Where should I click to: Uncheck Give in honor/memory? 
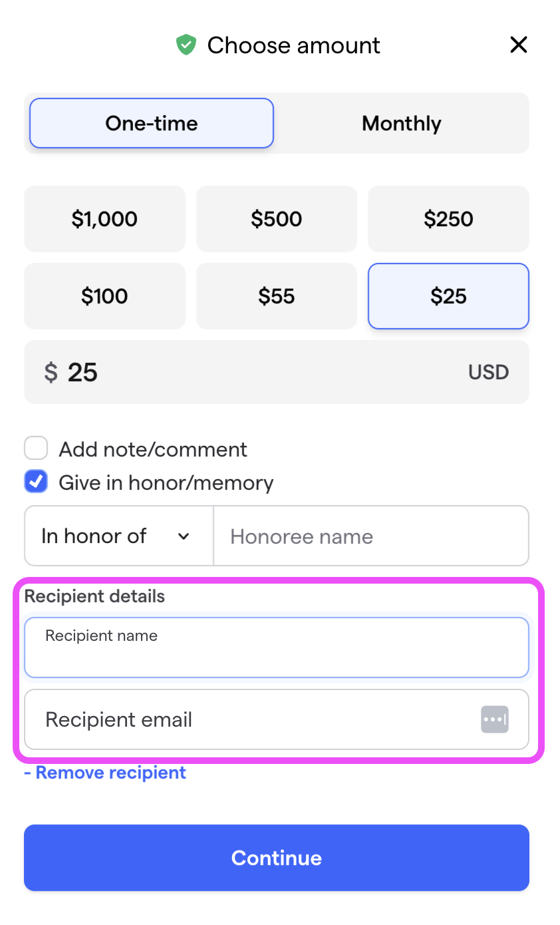(36, 482)
